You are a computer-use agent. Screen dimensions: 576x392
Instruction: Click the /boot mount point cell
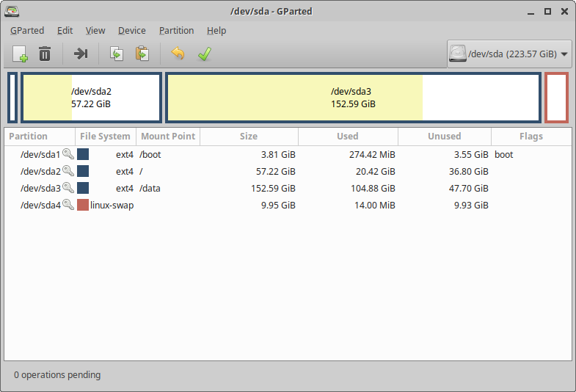[150, 155]
